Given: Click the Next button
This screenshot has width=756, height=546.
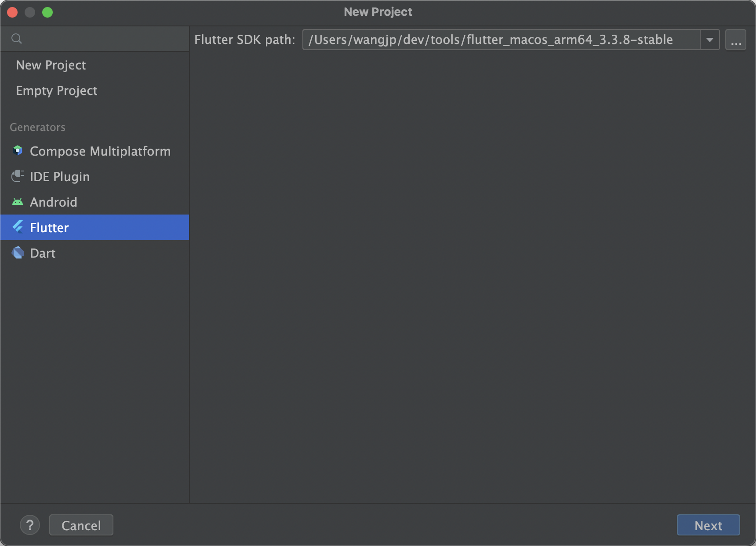Looking at the screenshot, I should click(708, 525).
